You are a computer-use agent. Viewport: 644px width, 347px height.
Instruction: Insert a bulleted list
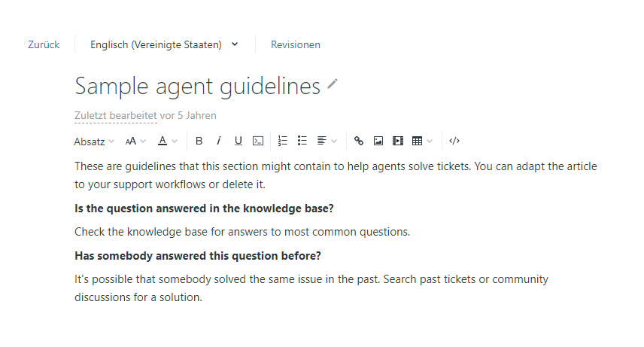(302, 141)
